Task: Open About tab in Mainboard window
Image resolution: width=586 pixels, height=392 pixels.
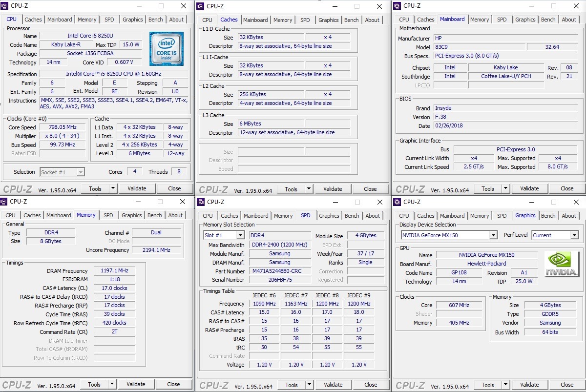Action: (569, 20)
